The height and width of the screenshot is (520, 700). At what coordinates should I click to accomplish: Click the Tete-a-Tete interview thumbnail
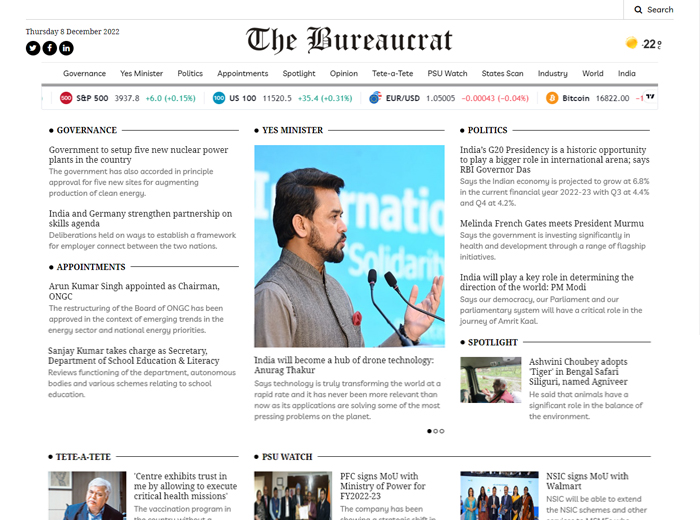(x=87, y=495)
